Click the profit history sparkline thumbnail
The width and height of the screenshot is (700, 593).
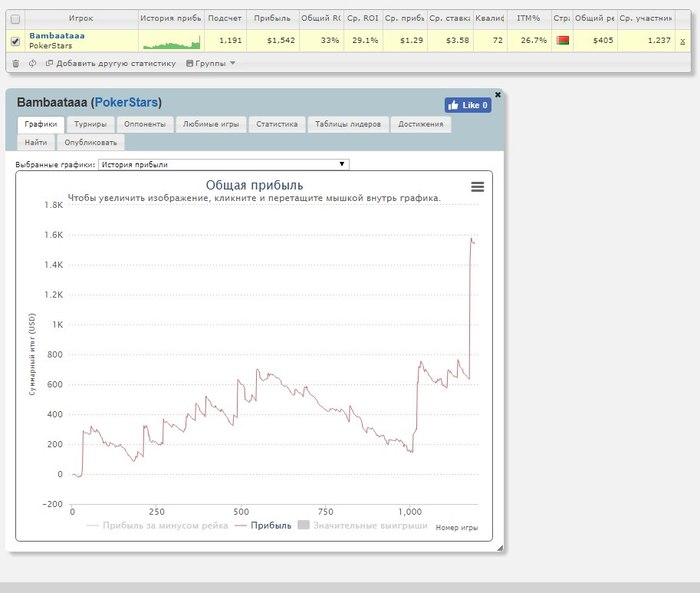coord(171,43)
